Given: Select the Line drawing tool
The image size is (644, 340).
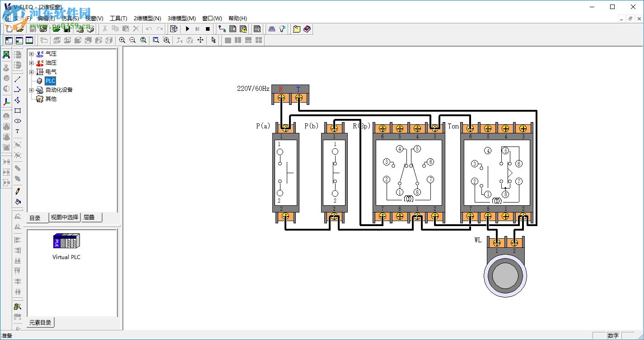Looking at the screenshot, I should pos(18,79).
